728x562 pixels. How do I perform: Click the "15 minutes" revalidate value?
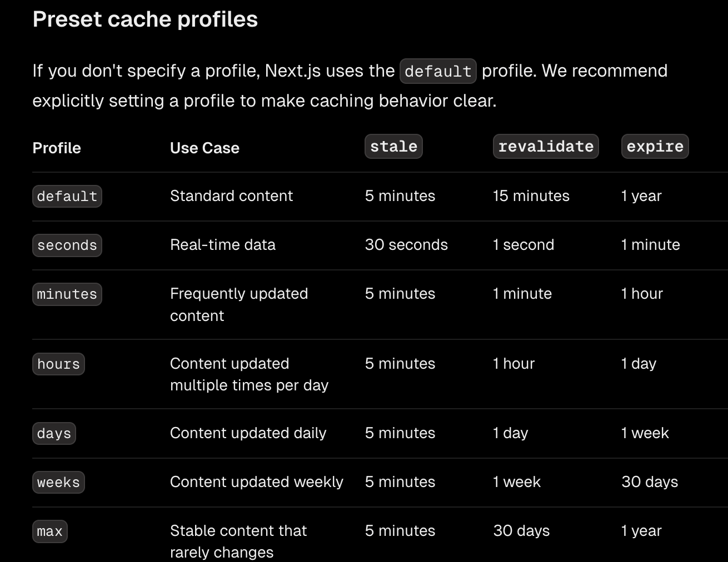pos(531,196)
